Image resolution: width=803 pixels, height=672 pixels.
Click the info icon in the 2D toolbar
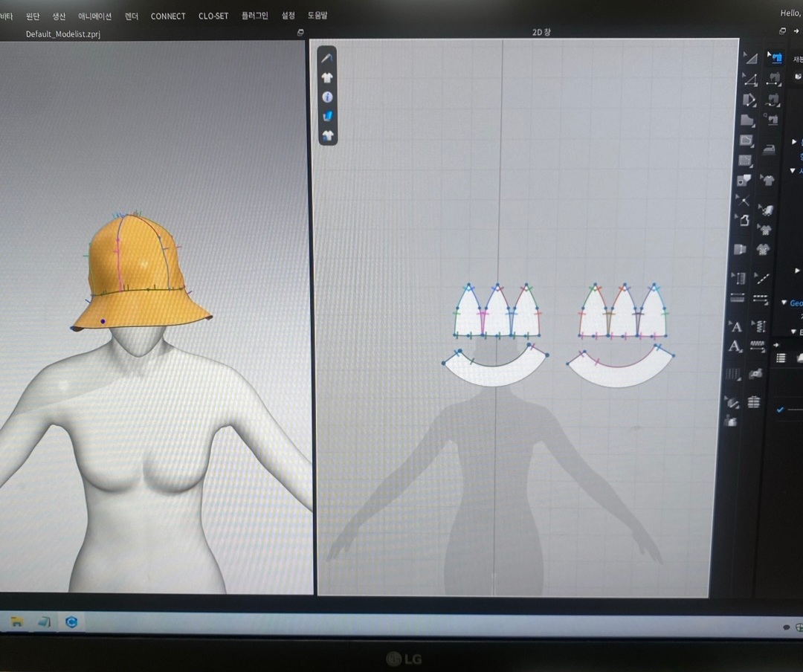tap(327, 97)
